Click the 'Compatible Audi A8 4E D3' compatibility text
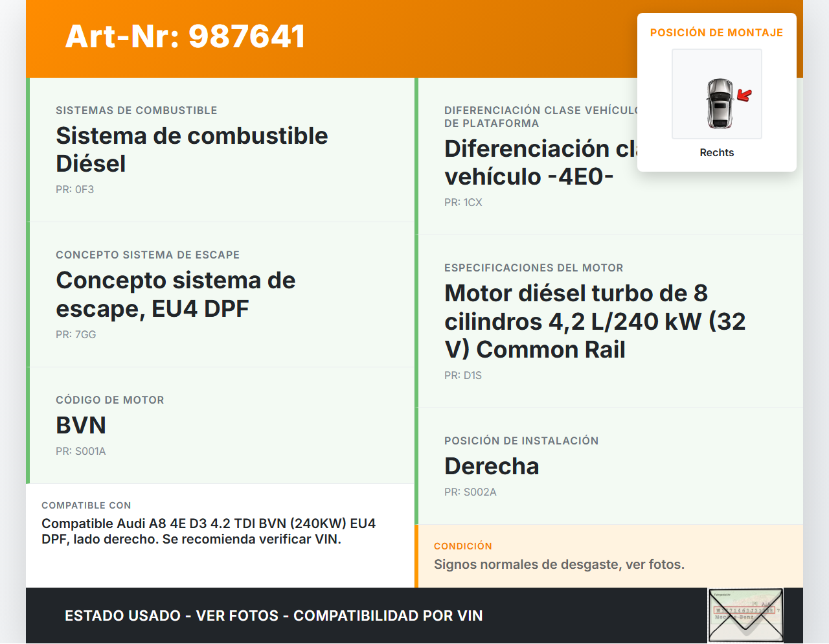This screenshot has width=829, height=644. 209,531
